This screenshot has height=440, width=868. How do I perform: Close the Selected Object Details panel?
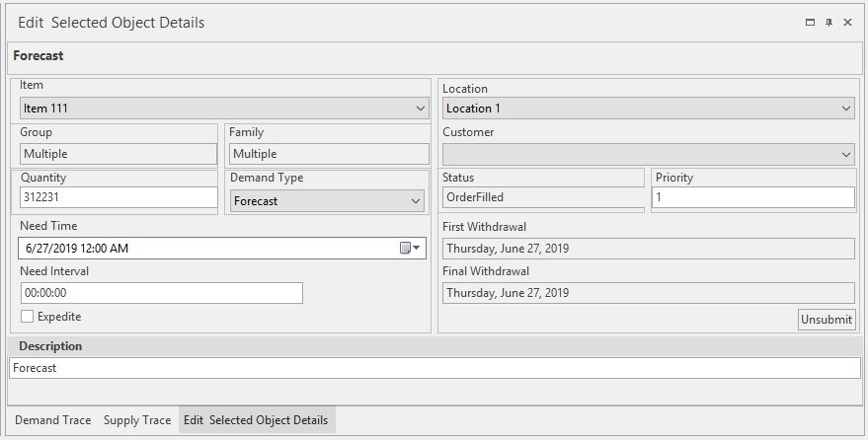tap(847, 23)
